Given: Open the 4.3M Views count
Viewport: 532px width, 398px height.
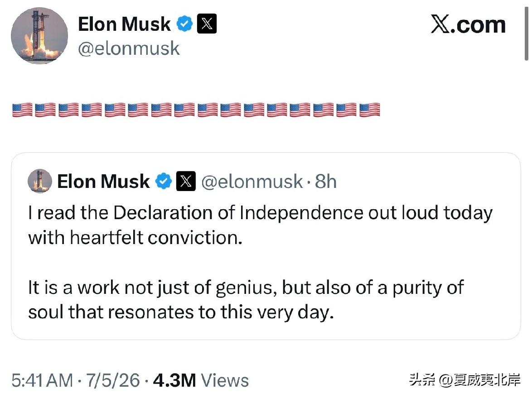Looking at the screenshot, I should pos(201,380).
